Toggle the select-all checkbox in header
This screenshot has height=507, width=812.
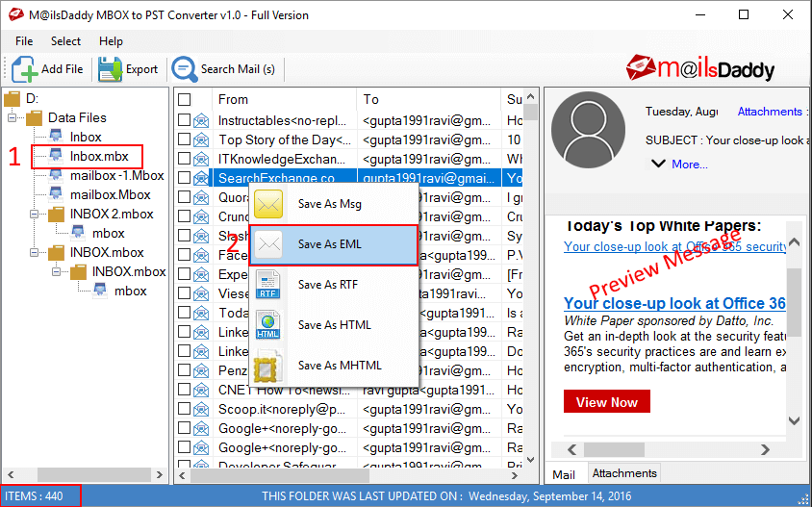[x=185, y=99]
